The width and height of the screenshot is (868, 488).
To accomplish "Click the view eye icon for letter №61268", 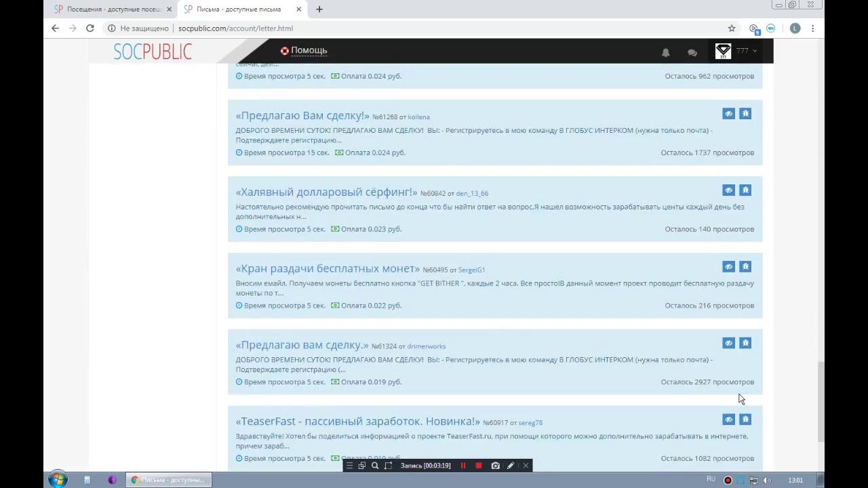I will pyautogui.click(x=728, y=114).
